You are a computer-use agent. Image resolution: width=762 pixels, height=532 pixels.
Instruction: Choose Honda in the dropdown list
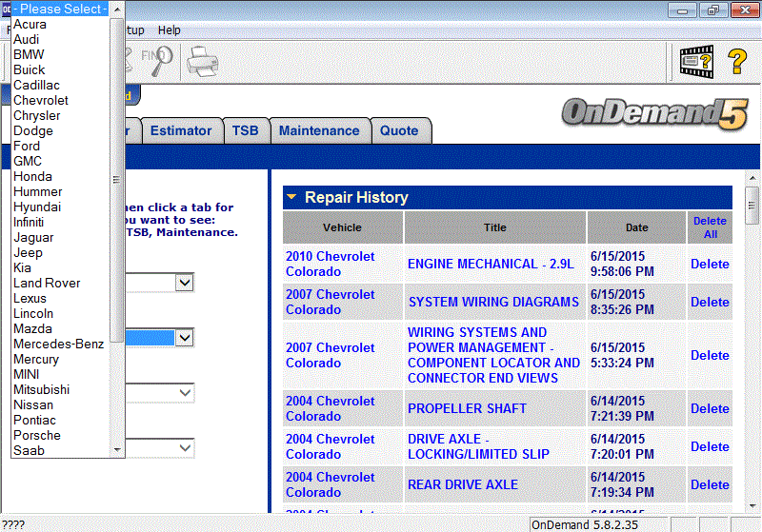click(x=33, y=176)
